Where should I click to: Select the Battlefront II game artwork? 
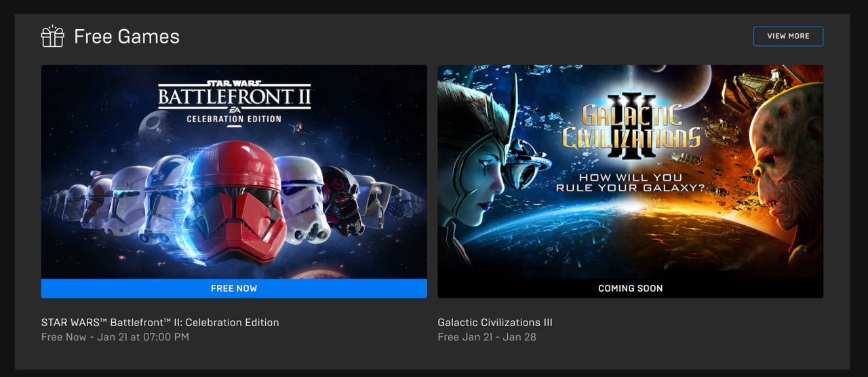[x=234, y=172]
